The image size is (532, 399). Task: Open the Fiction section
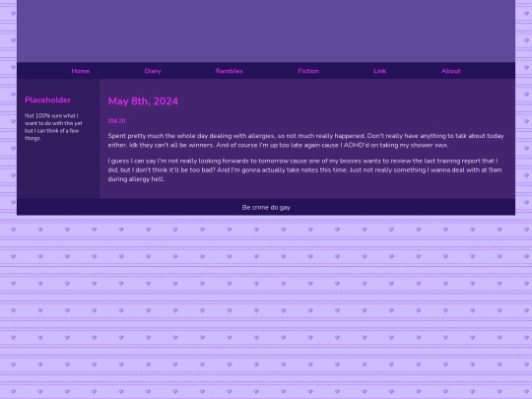(x=308, y=71)
